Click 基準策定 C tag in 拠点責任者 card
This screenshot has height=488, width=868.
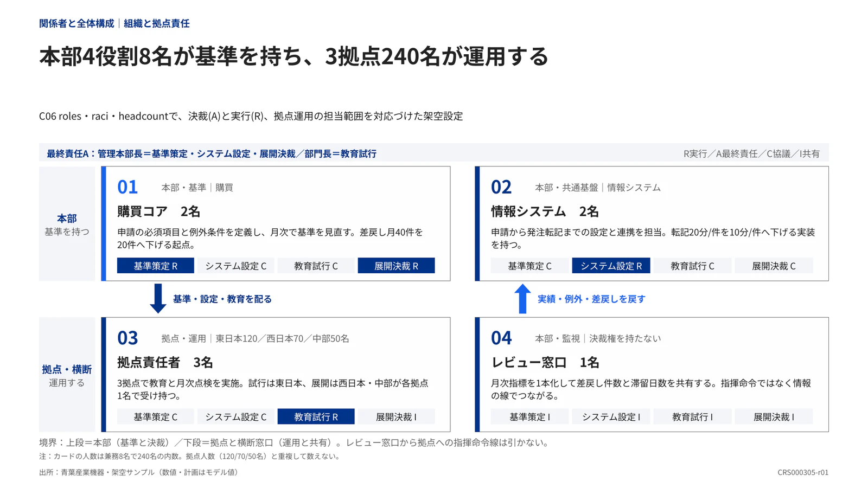(156, 416)
